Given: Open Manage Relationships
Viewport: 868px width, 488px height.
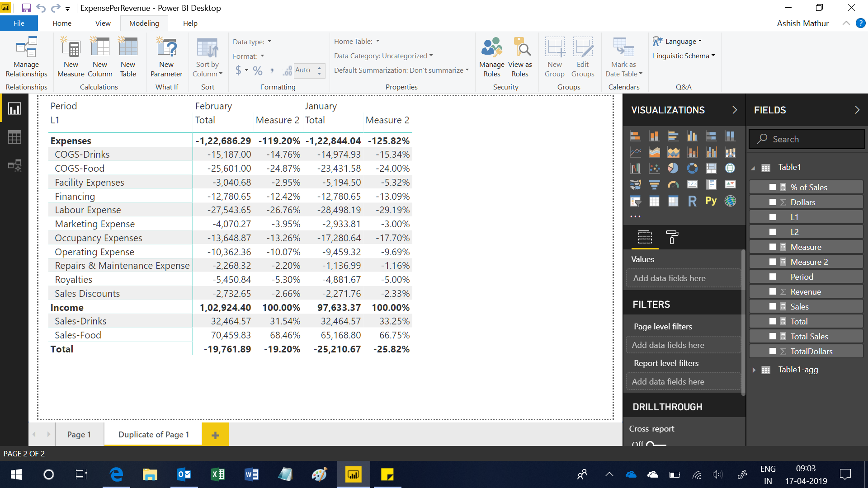Looking at the screenshot, I should [x=26, y=57].
